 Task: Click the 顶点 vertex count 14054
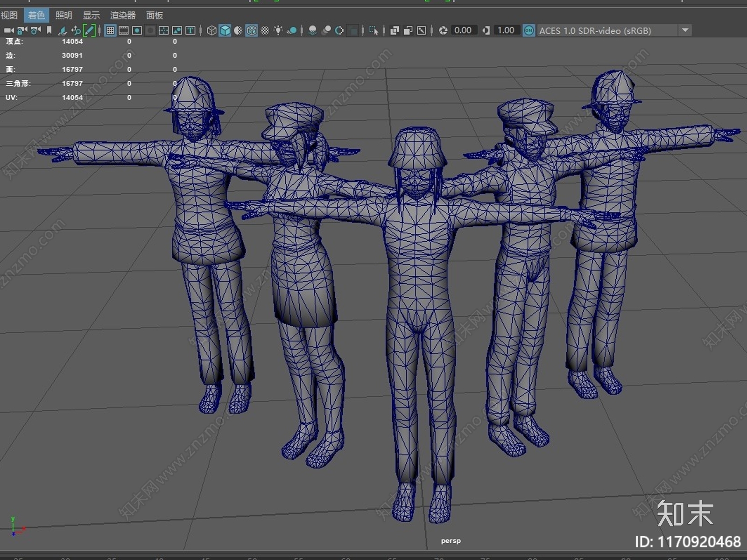pos(72,42)
